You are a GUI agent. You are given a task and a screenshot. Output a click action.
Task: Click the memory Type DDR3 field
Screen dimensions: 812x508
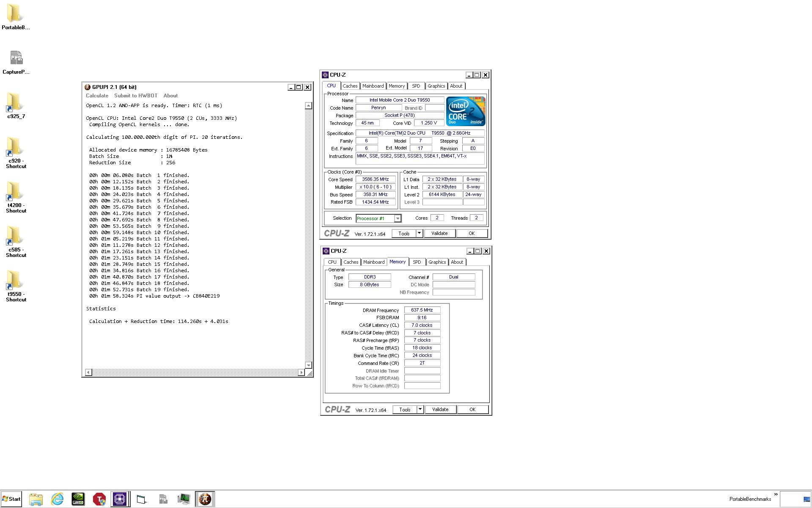(x=370, y=277)
